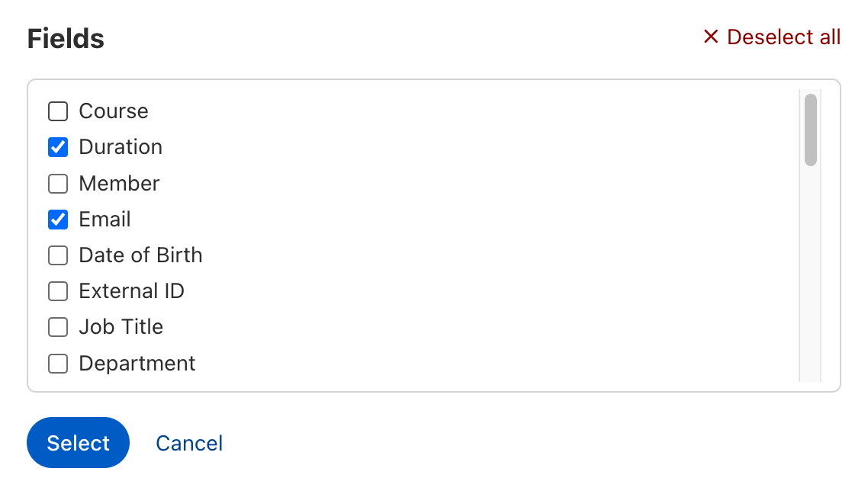Click the Course field label
Screen dimensions: 868x494
click(x=114, y=111)
